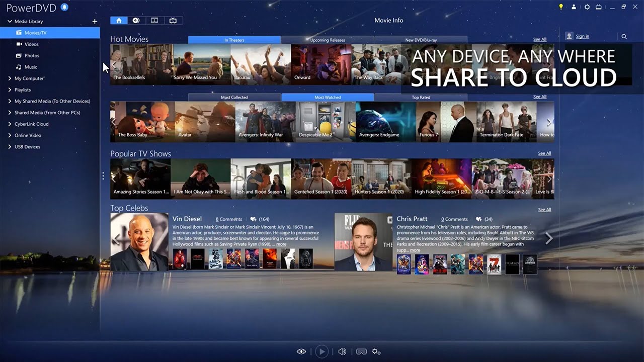
Task: Switch to the disc playback view icon
Action: click(x=136, y=21)
